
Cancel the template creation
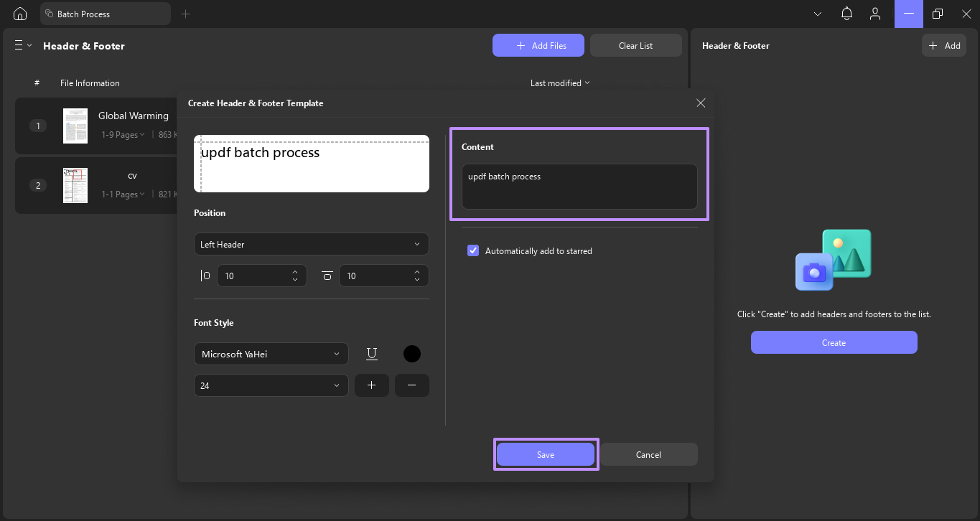(648, 454)
